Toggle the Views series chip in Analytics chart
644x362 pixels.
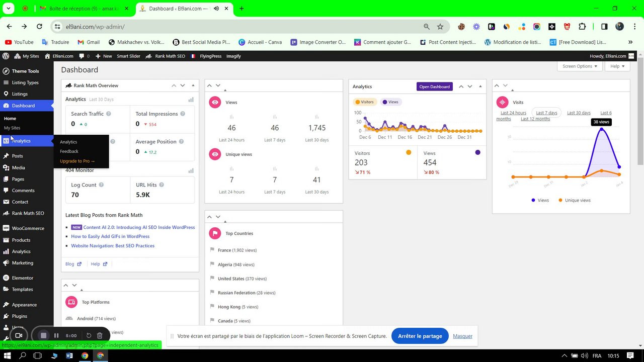pos(390,102)
